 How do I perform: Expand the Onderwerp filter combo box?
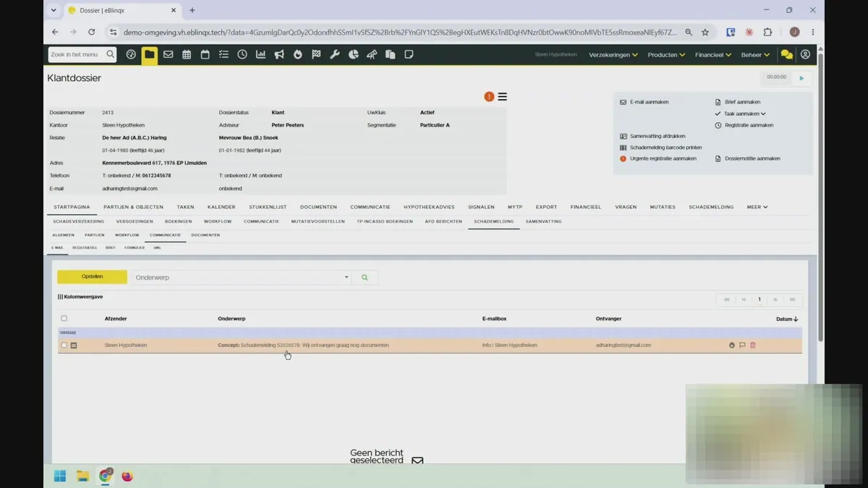coord(240,278)
